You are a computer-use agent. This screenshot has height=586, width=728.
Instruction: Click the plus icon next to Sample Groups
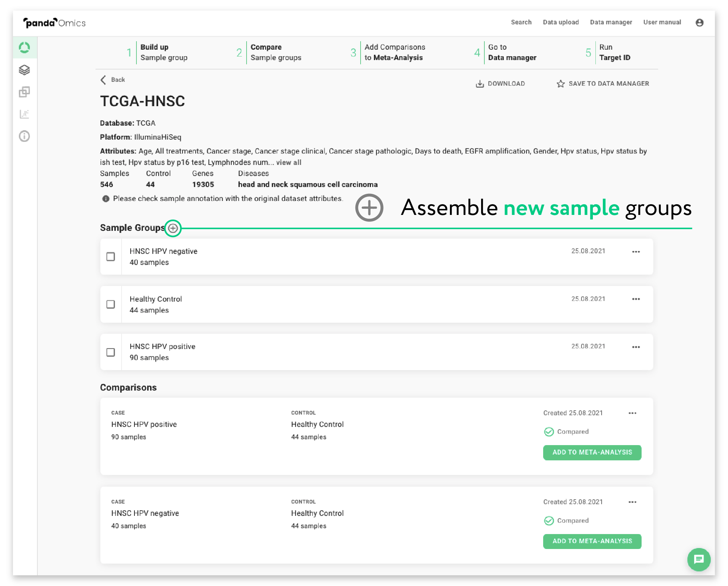coord(173,228)
